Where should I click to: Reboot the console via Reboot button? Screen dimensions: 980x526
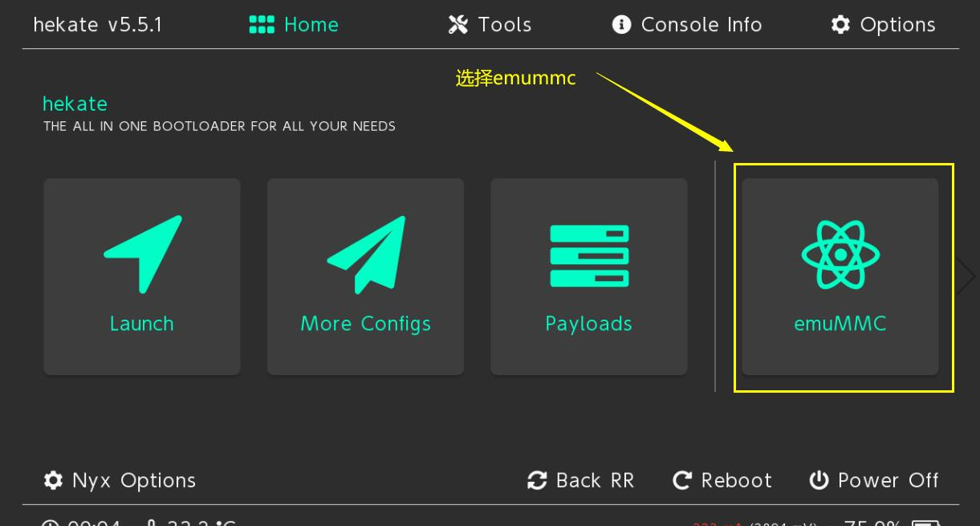click(722, 480)
